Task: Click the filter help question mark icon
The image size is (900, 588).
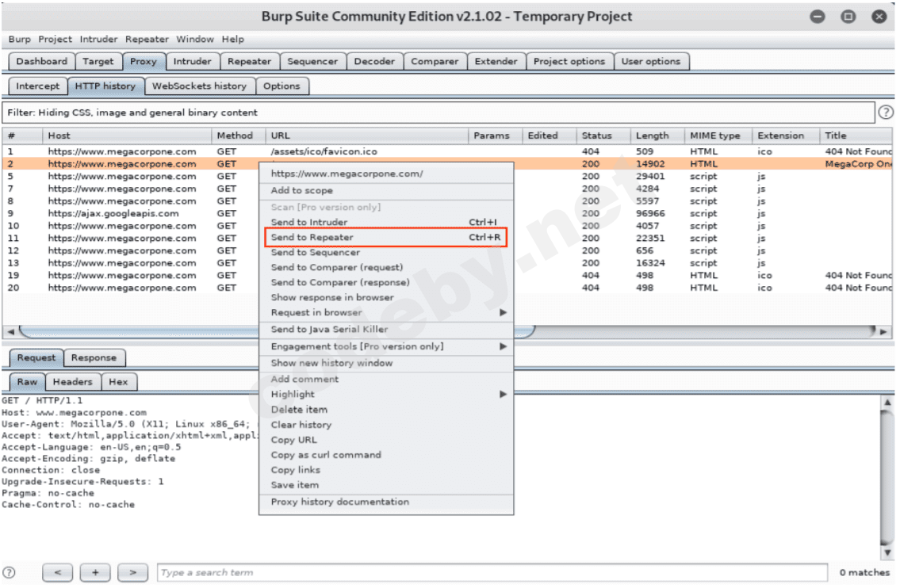Action: [x=885, y=113]
